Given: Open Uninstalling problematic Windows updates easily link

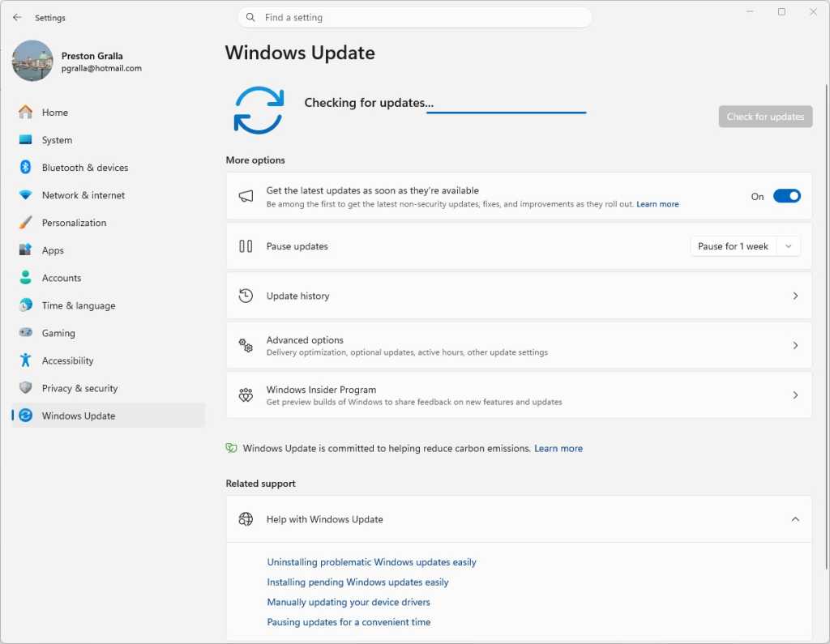Looking at the screenshot, I should click(x=371, y=562).
